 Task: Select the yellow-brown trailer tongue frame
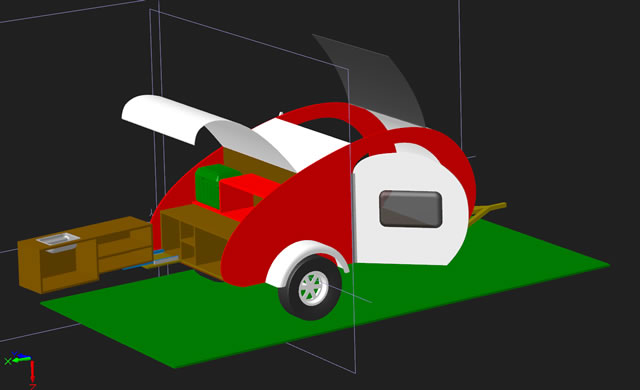(x=488, y=211)
